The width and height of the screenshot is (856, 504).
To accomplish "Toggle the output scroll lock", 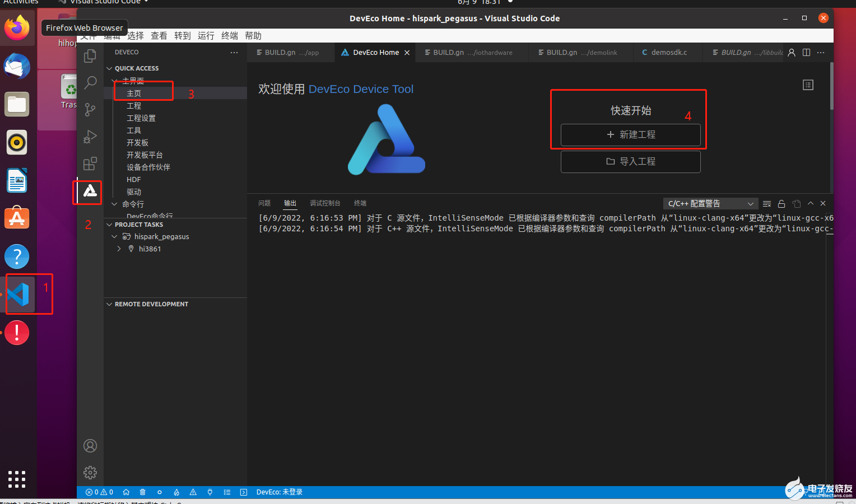I will tap(781, 203).
